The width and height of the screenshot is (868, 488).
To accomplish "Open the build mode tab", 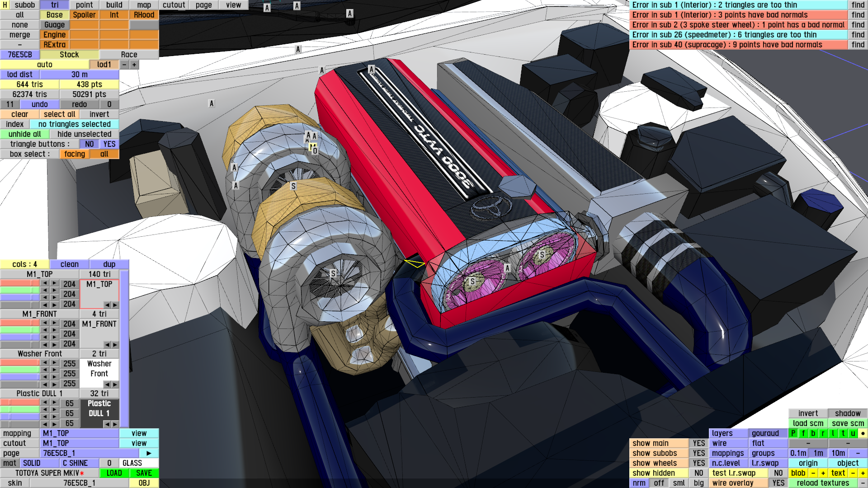I will [x=114, y=5].
